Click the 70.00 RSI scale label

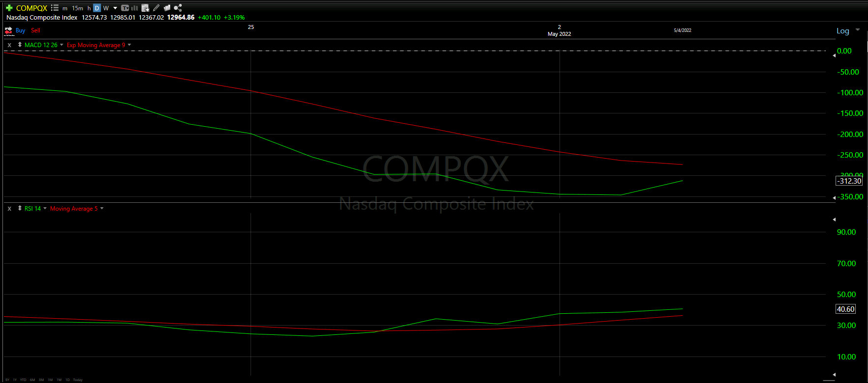click(x=846, y=263)
